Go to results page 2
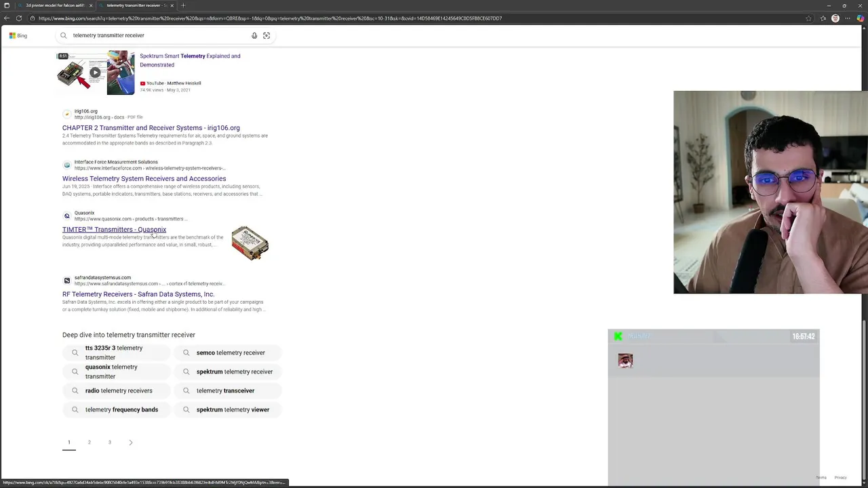This screenshot has height=488, width=868. tap(89, 442)
